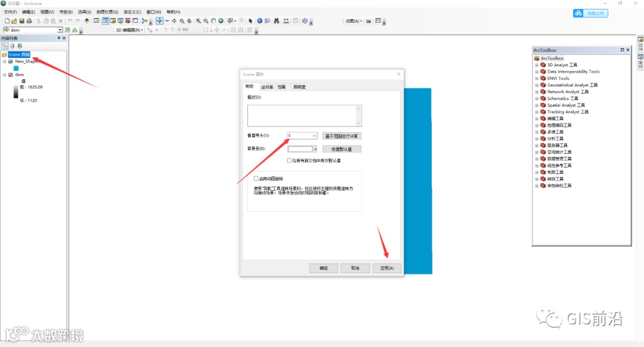Image resolution: width=644 pixels, height=347 pixels.
Task: Click the white background color swatch
Action: pyautogui.click(x=300, y=149)
